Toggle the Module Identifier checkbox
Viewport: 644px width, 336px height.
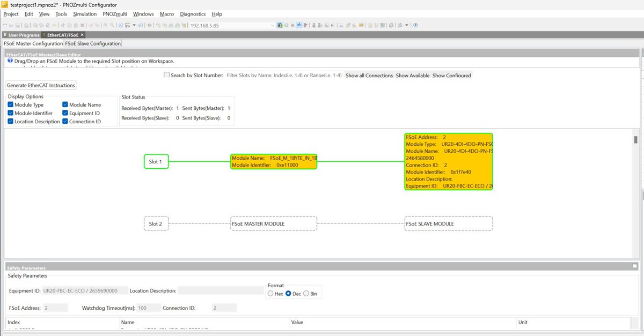tap(11, 113)
